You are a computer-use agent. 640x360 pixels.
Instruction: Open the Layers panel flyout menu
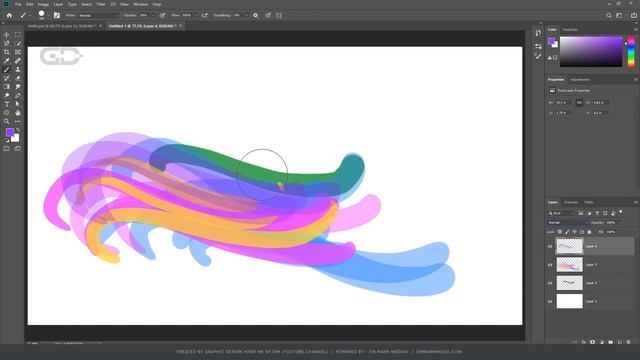pyautogui.click(x=636, y=202)
